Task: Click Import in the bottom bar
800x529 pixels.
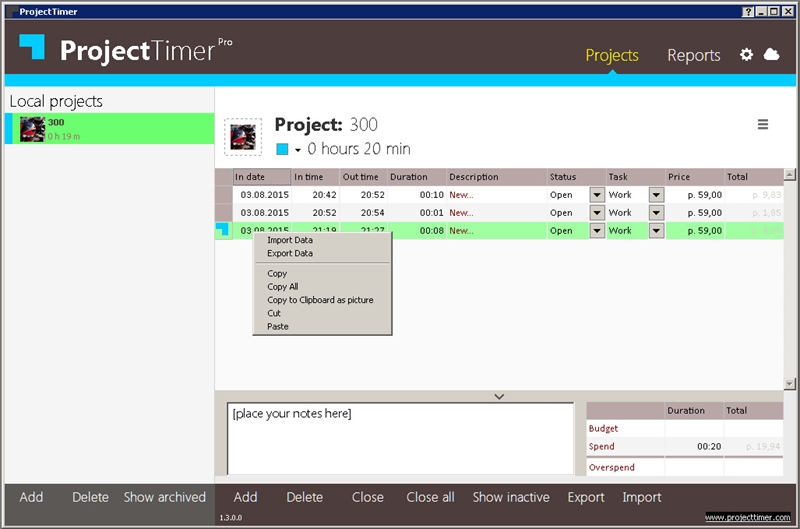Action: [641, 497]
